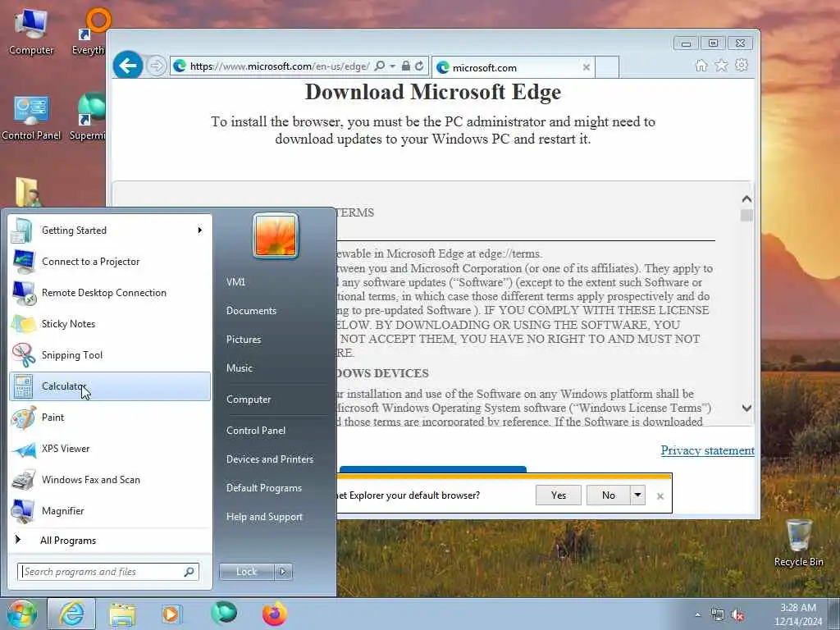Launch Remote Desktop Connection
Viewport: 840px width, 630px height.
[110, 293]
